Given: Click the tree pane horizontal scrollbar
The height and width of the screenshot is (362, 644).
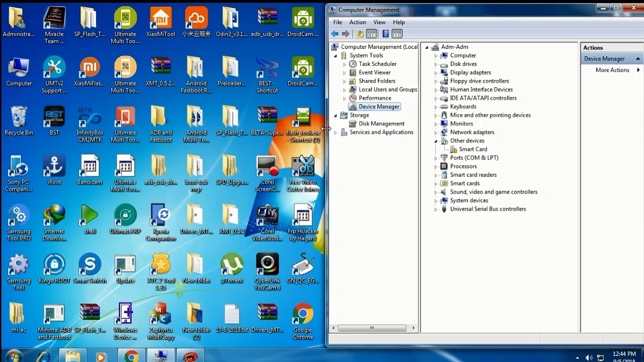Looking at the screenshot, I should pyautogui.click(x=372, y=328).
